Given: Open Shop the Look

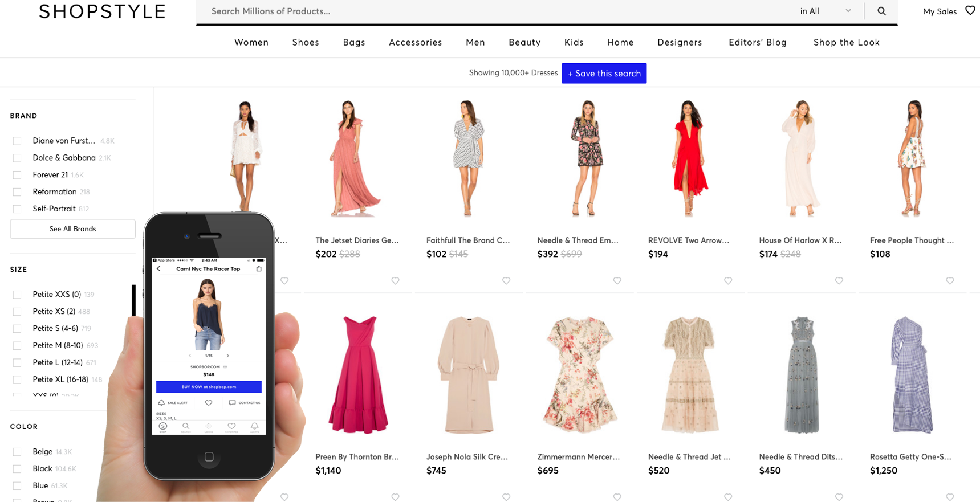Looking at the screenshot, I should 847,42.
